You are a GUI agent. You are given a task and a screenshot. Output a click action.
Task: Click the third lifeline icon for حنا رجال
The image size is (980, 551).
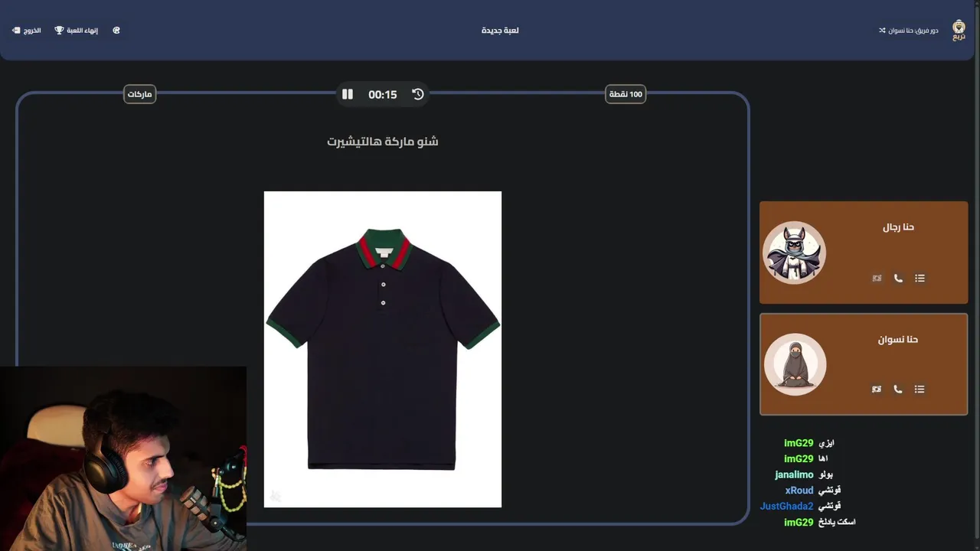tap(877, 279)
